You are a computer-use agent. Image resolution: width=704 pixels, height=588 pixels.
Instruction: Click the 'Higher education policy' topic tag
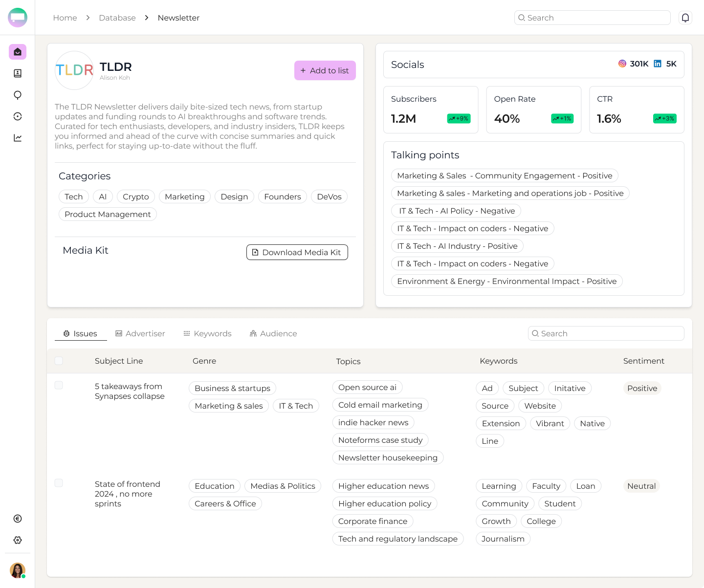click(x=385, y=503)
